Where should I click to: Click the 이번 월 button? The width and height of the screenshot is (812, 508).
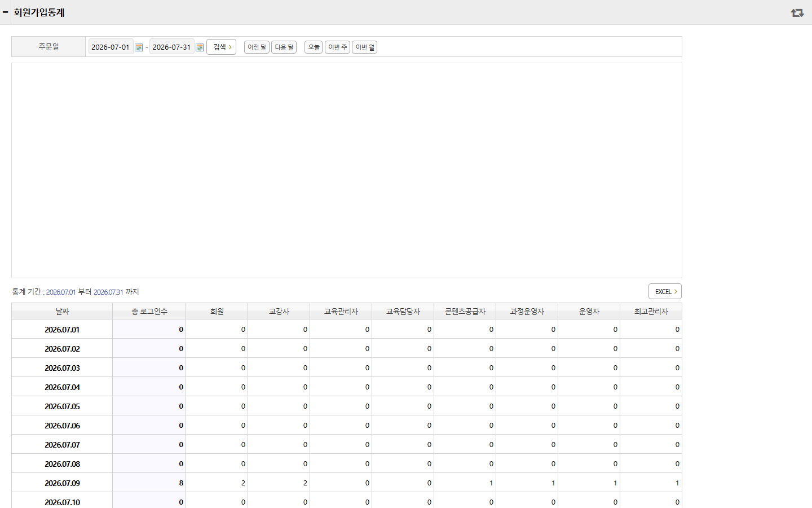pyautogui.click(x=364, y=47)
